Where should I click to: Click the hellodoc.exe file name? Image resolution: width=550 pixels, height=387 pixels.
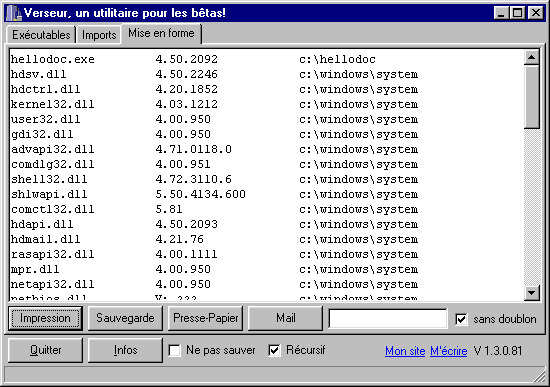53,59
